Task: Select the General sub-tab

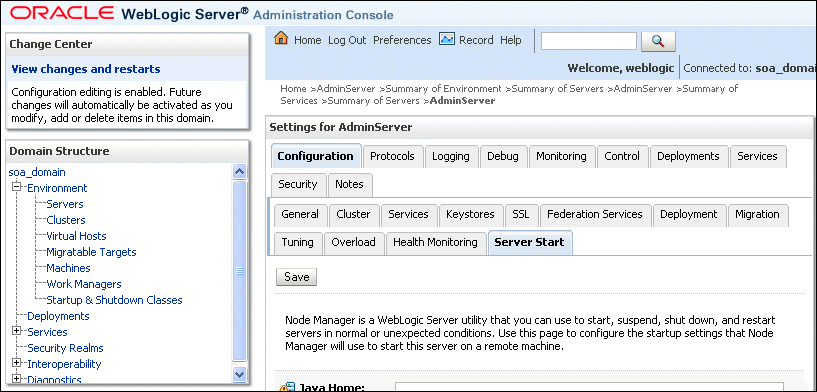Action: click(300, 214)
